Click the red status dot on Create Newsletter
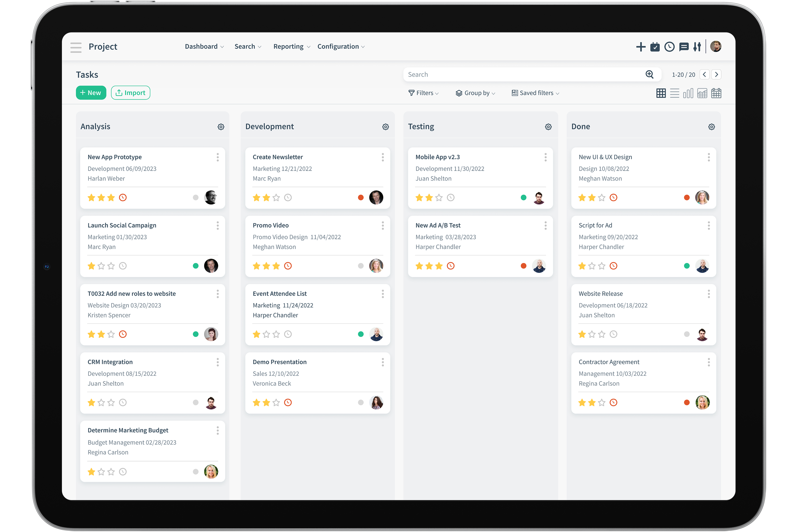This screenshot has height=532, width=801. (x=361, y=197)
